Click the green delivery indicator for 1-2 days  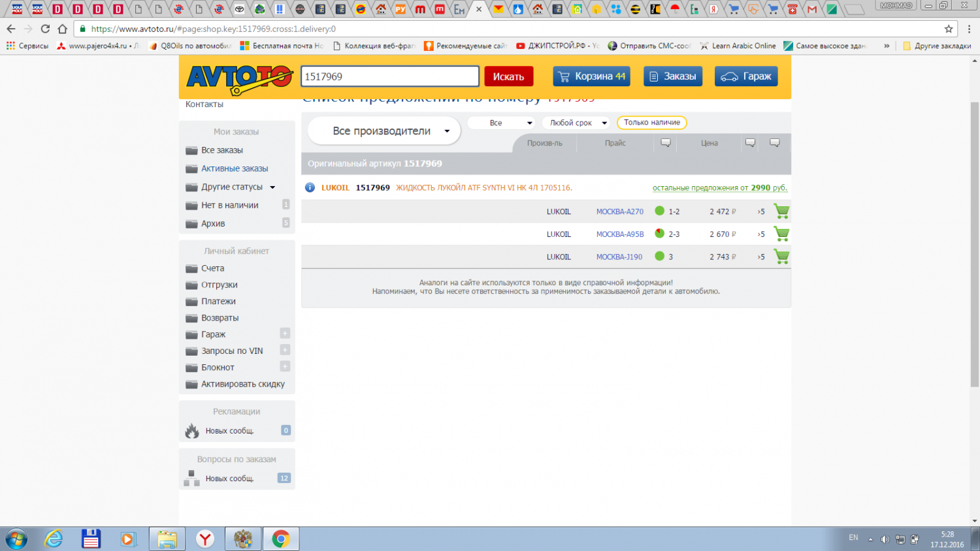(660, 211)
